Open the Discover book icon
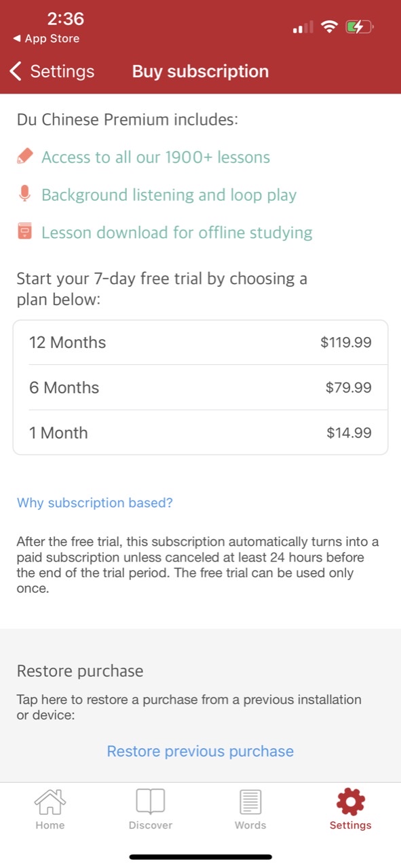 tap(150, 802)
